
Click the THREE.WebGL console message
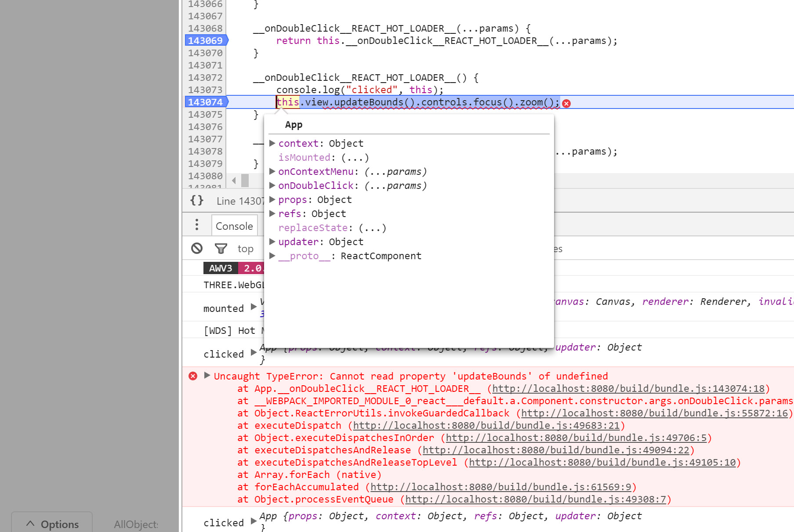[233, 285]
